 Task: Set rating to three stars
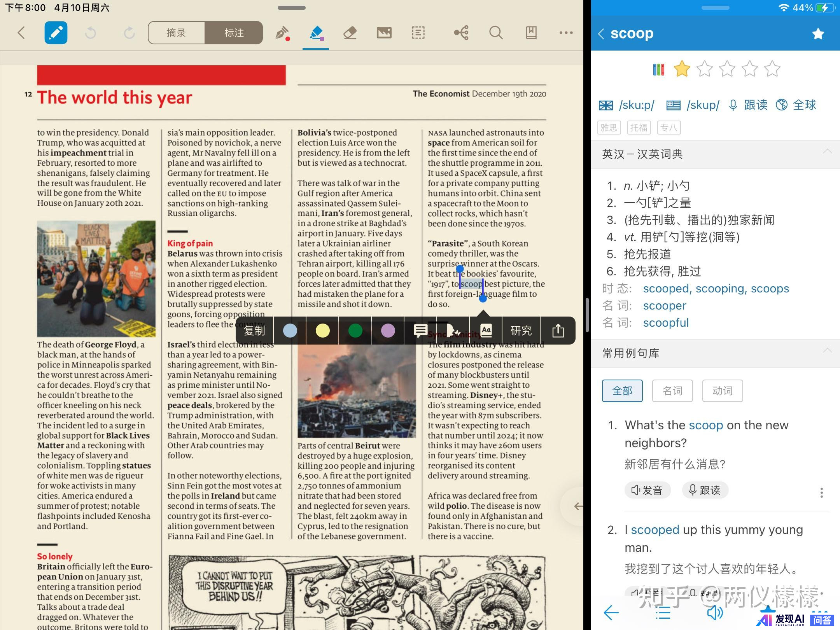[x=727, y=69]
